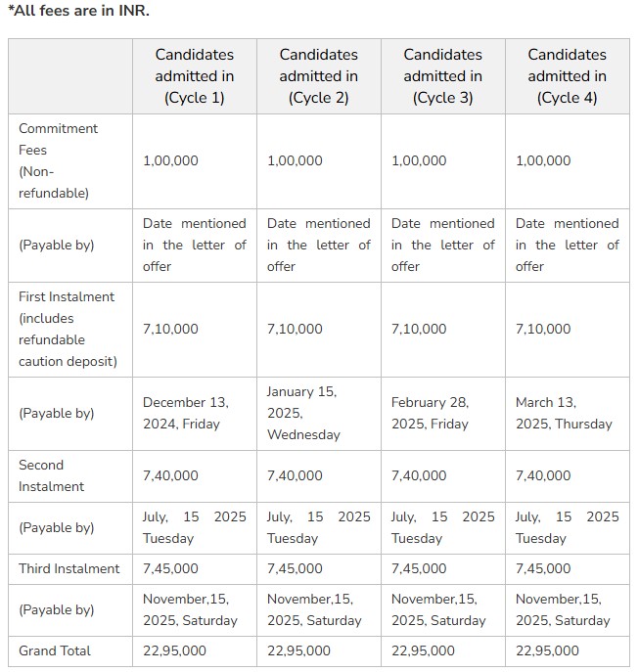The image size is (639, 672).
Task: Select the Third Instalment row label
Action: pyautogui.click(x=69, y=568)
